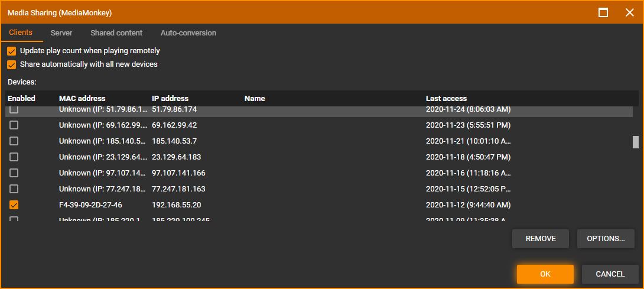The width and height of the screenshot is (644, 289).
Task: Disable sharing for device F4-39-09-2D-27-46
Action: [x=14, y=205]
